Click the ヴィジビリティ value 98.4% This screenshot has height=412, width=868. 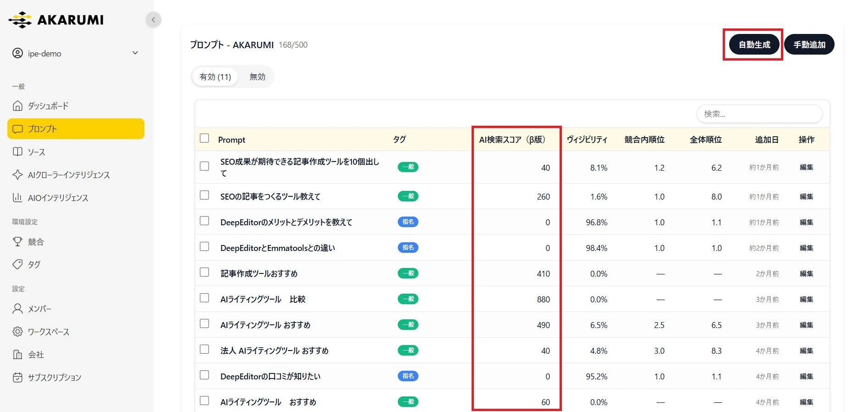tap(597, 248)
